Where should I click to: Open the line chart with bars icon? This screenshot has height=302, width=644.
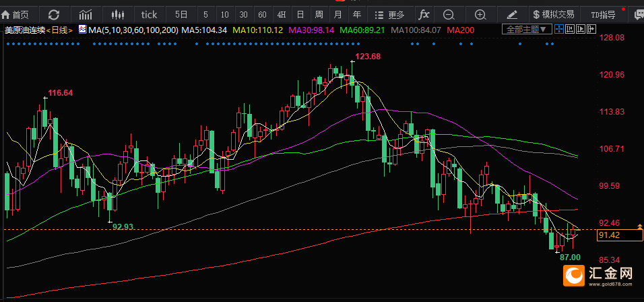86,15
